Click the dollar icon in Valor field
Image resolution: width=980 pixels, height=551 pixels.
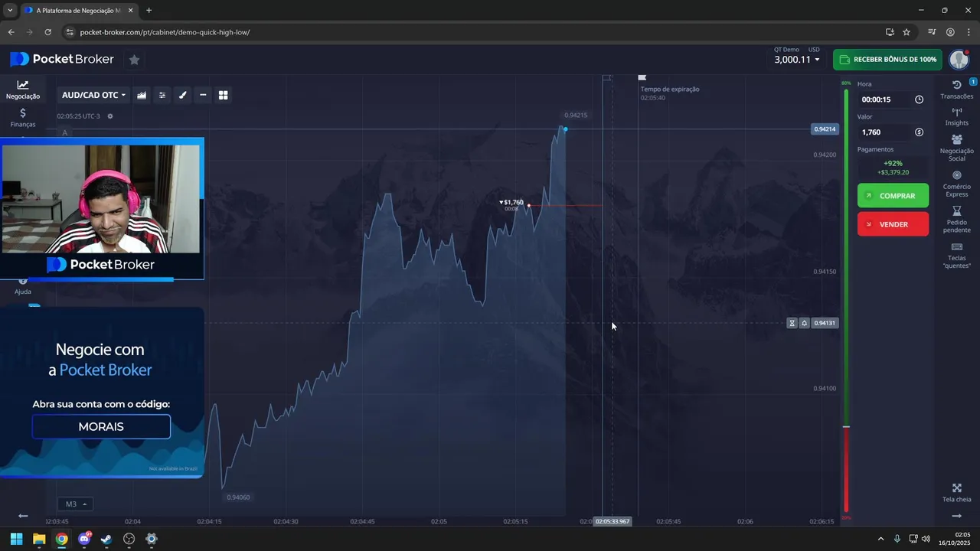click(x=919, y=132)
